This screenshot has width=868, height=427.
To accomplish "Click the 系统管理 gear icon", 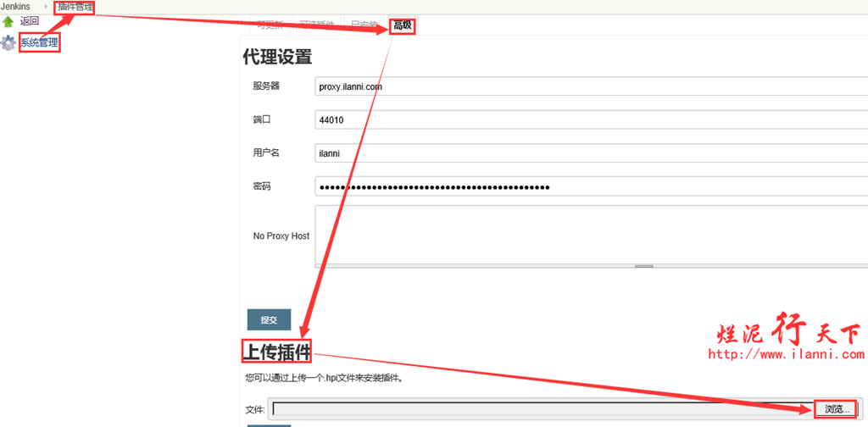I will [x=8, y=43].
